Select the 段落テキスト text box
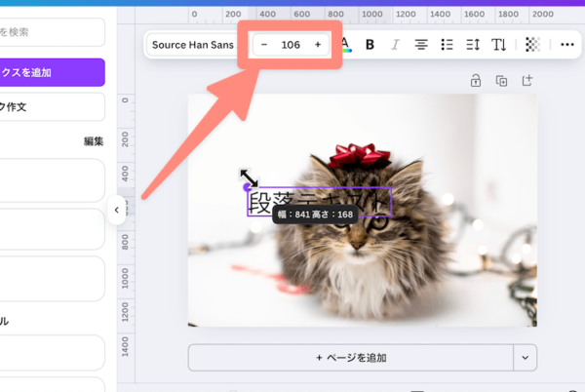 pos(320,201)
